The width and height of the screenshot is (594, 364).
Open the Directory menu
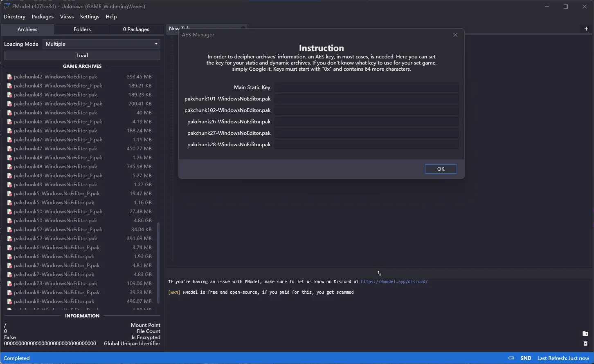coord(14,17)
